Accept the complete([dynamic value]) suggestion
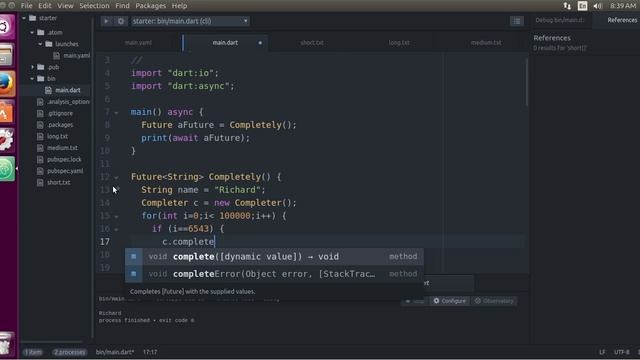 274,256
